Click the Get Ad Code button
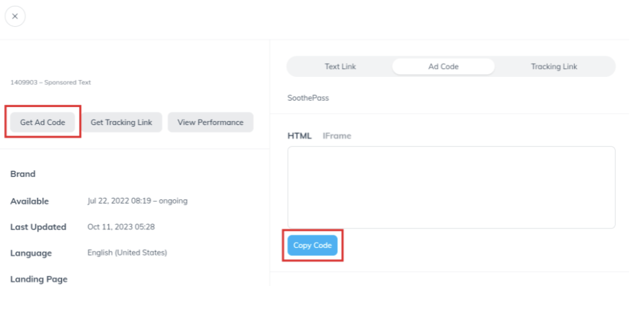Viewport: 644px width, 309px height. click(x=42, y=122)
